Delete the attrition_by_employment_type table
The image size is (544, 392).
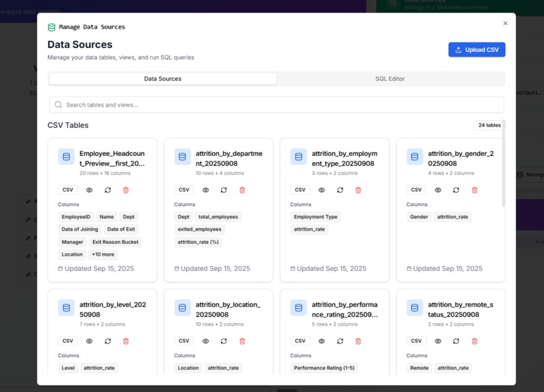pyautogui.click(x=358, y=190)
